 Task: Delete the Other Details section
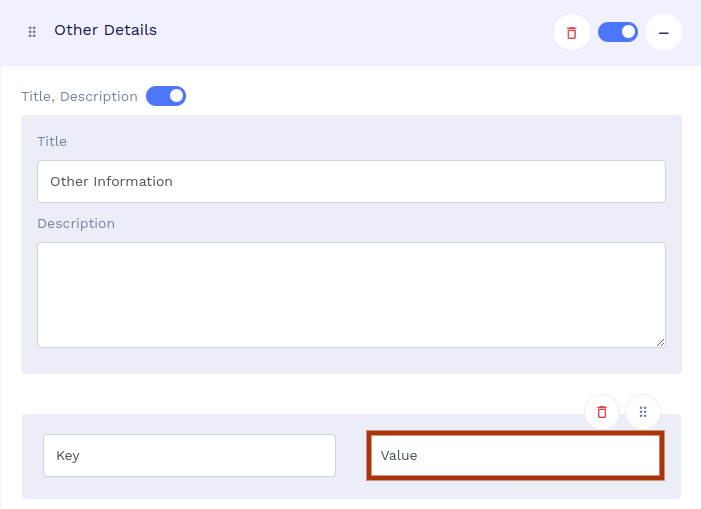pyautogui.click(x=571, y=32)
